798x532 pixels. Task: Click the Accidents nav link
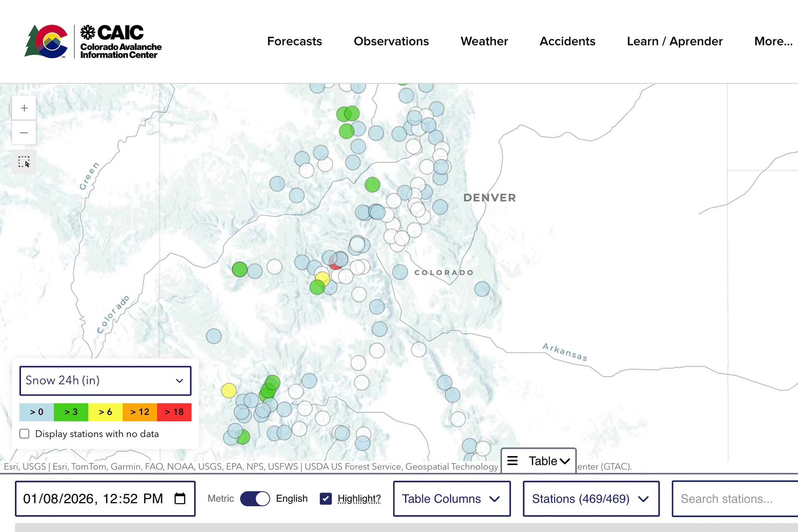(x=567, y=41)
